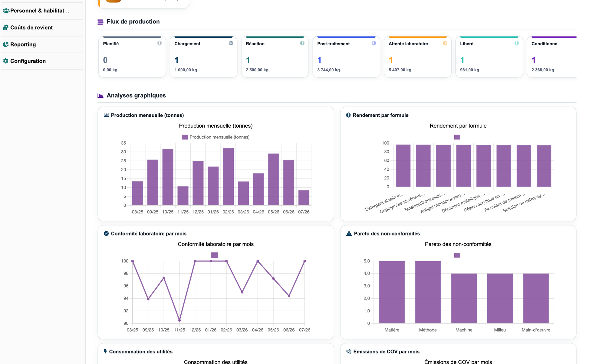This screenshot has height=364, width=589.
Task: Click the Réaction card settings icon
Action: coord(302,43)
